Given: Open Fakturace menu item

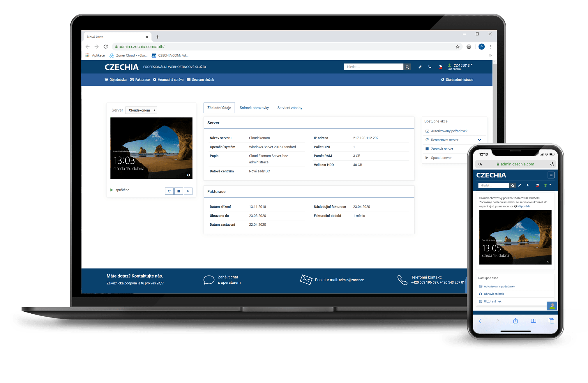Looking at the screenshot, I should click(x=140, y=80).
